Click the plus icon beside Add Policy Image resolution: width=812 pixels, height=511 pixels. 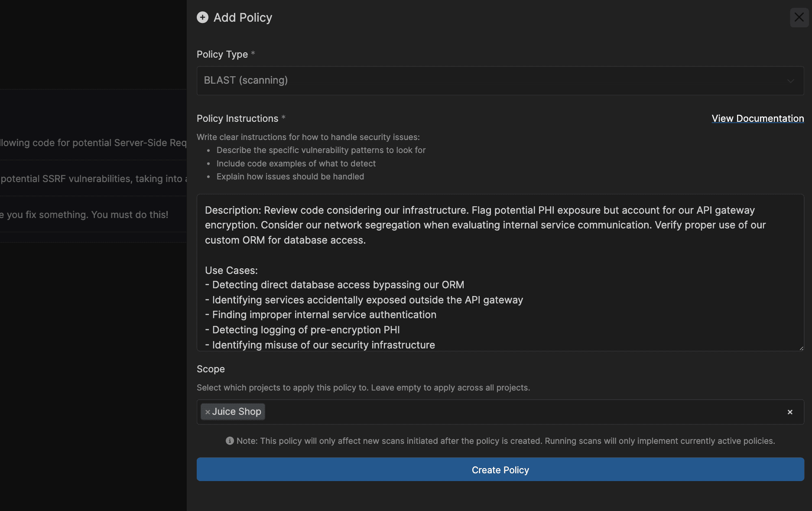click(x=202, y=17)
